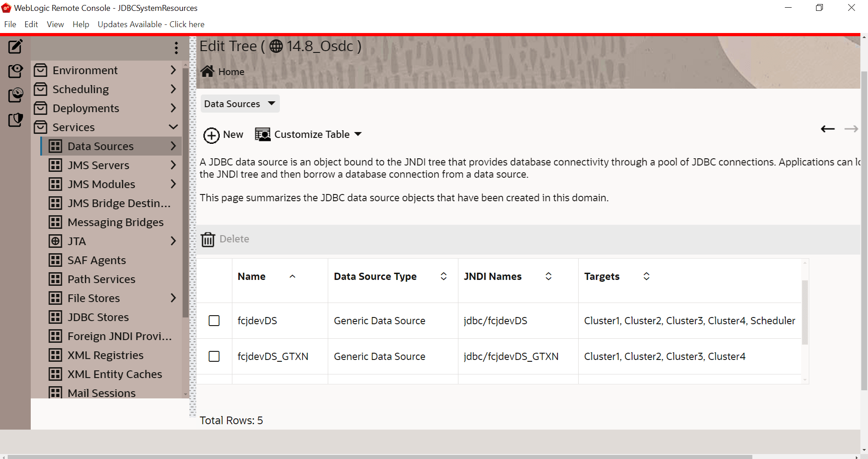The width and height of the screenshot is (868, 459).
Task: Click the JTA node icon
Action: tap(55, 241)
